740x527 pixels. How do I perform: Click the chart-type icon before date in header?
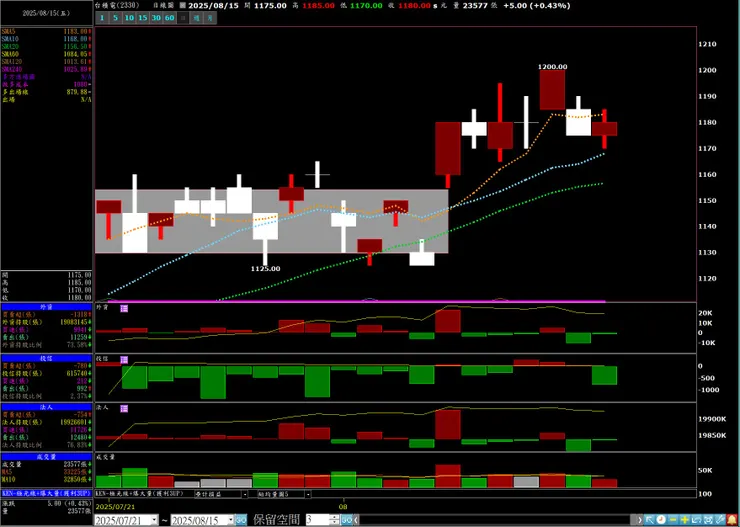[x=182, y=6]
